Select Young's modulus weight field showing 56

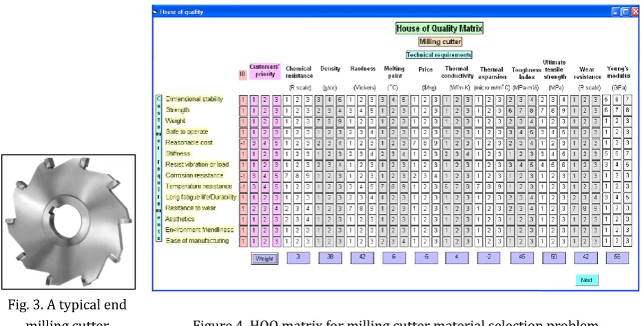[617, 257]
